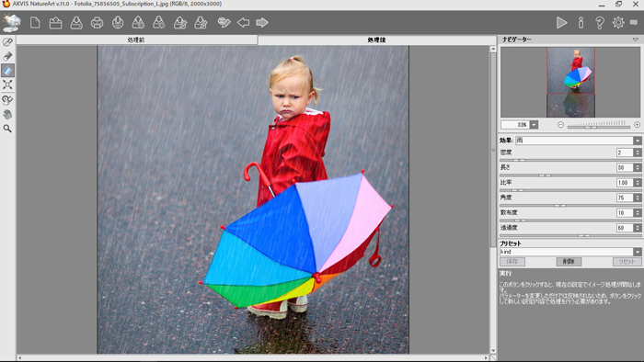Screen dimensions: 644x362
Task: Click the 密度 value field showing 2
Action: (625, 153)
